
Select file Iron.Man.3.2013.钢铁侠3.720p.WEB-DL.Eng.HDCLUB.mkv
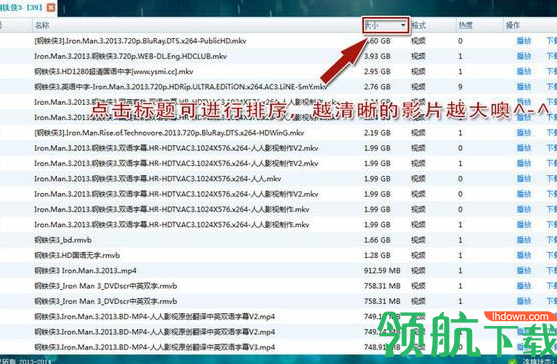(130, 56)
